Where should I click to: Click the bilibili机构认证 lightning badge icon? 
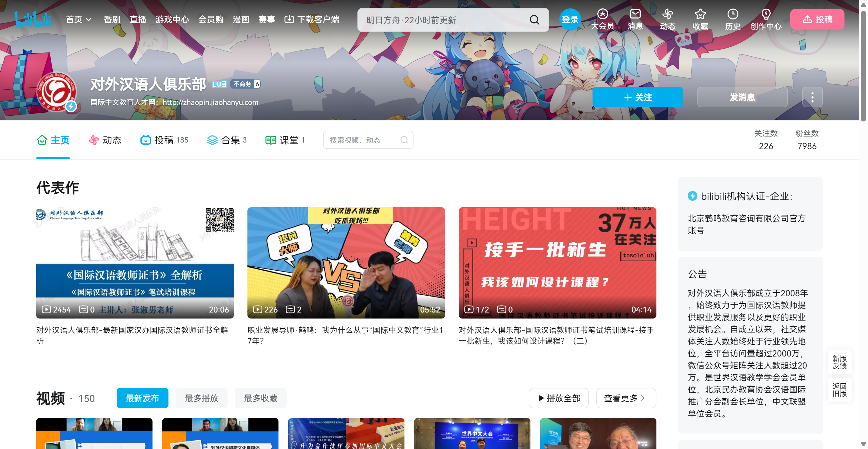pyautogui.click(x=693, y=196)
